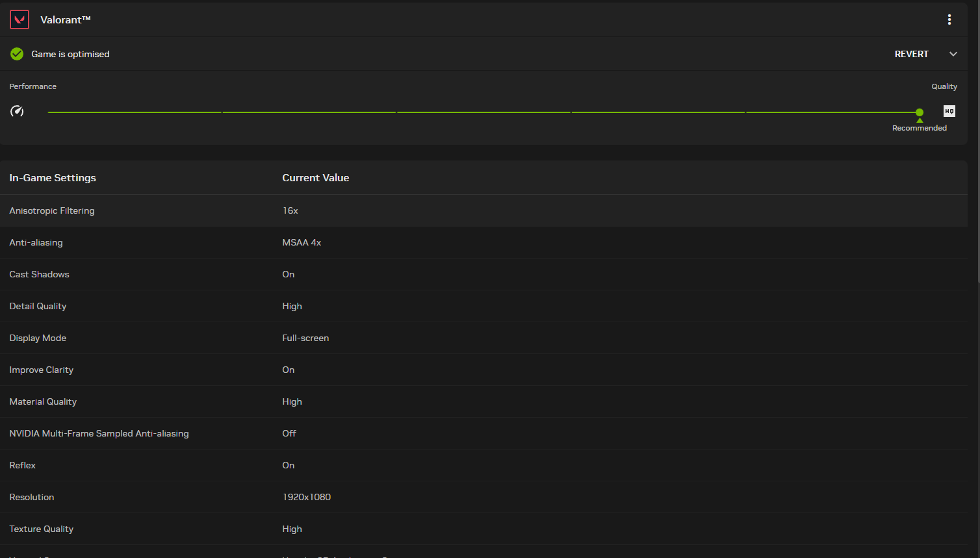
Task: Click the Reflex On value
Action: pyautogui.click(x=289, y=465)
